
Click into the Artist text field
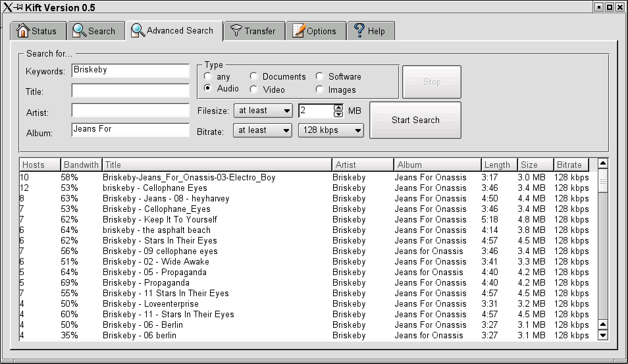(130, 111)
